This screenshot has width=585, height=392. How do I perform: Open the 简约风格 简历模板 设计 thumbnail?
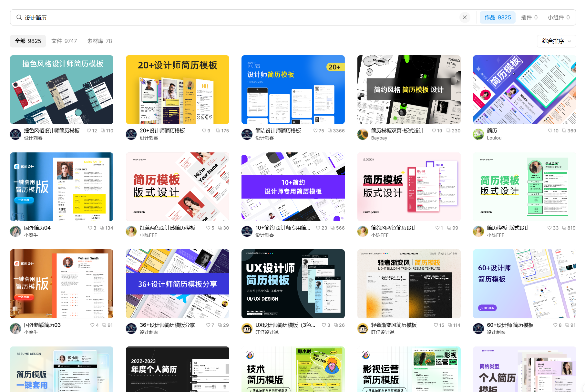(409, 89)
